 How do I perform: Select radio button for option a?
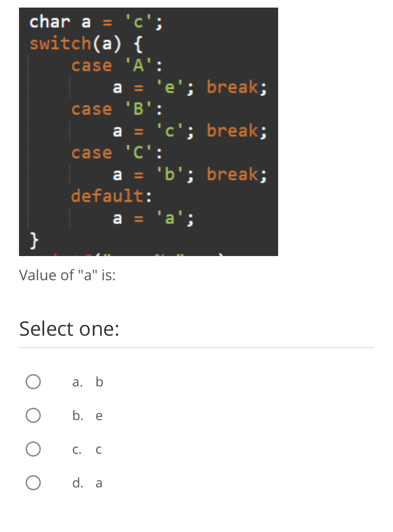(33, 382)
